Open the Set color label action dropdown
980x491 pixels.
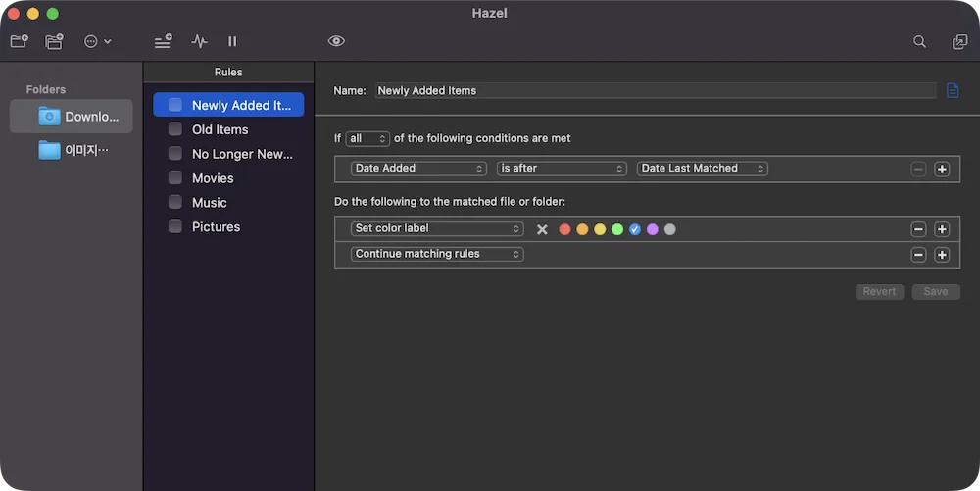[x=437, y=228]
